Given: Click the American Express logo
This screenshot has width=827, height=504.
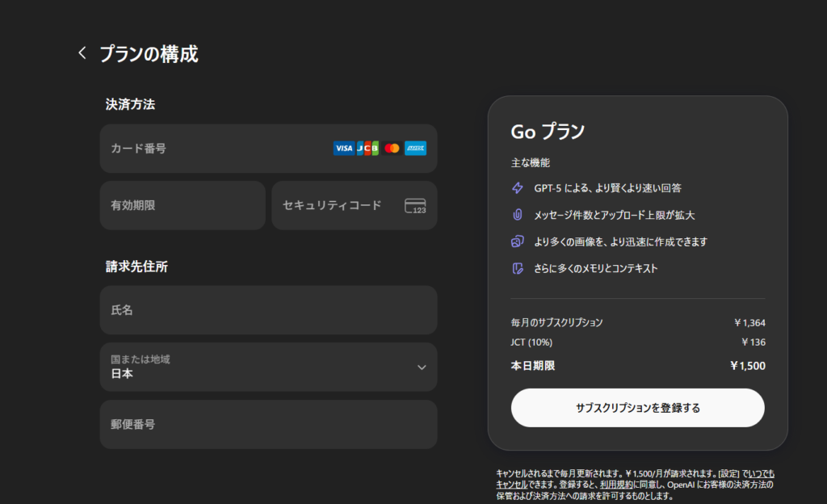Looking at the screenshot, I should click(x=415, y=149).
